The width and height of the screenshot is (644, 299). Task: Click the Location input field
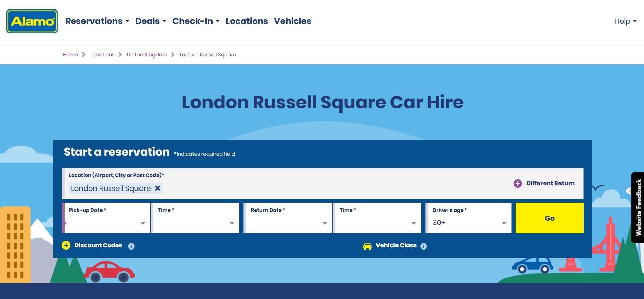click(323, 183)
